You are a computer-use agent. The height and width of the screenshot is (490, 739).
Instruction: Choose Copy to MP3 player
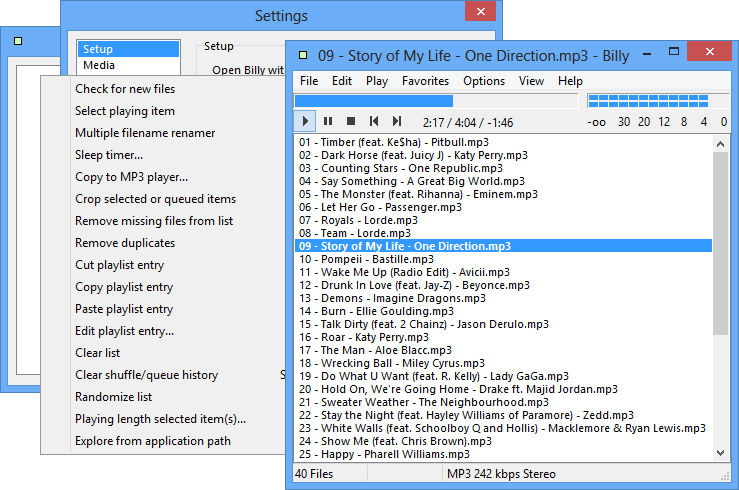pos(131,177)
